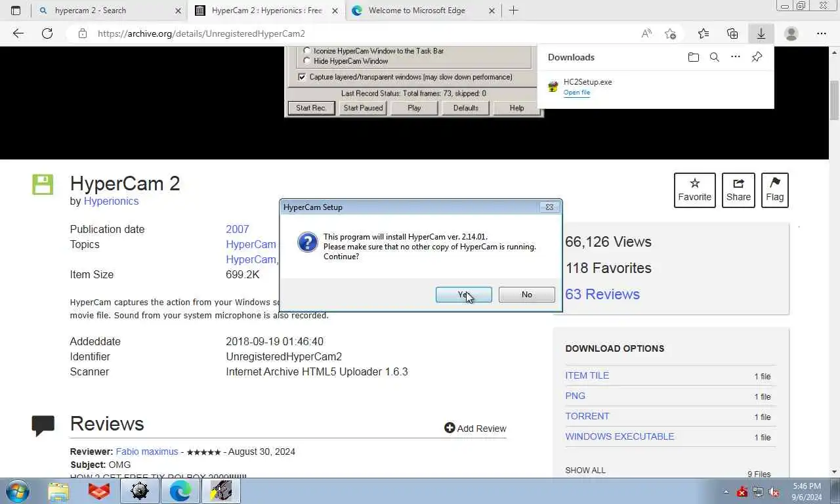840x504 pixels.
Task: Download the WINDOWS EXECUTABLE file
Action: (619, 436)
